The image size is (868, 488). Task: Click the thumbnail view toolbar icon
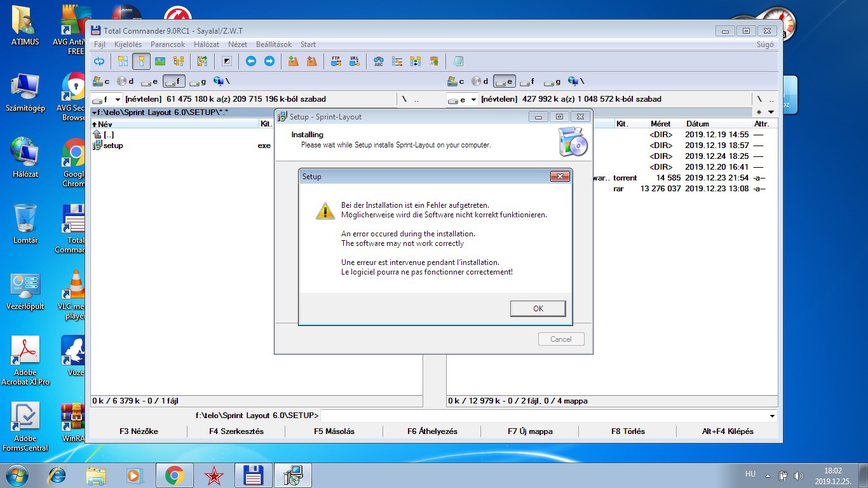[159, 61]
